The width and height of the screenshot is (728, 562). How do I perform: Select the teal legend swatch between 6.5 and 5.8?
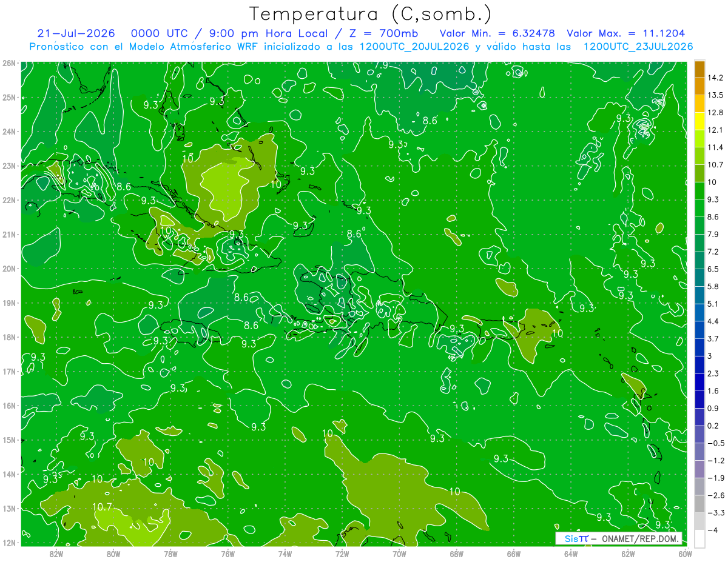coord(699,278)
